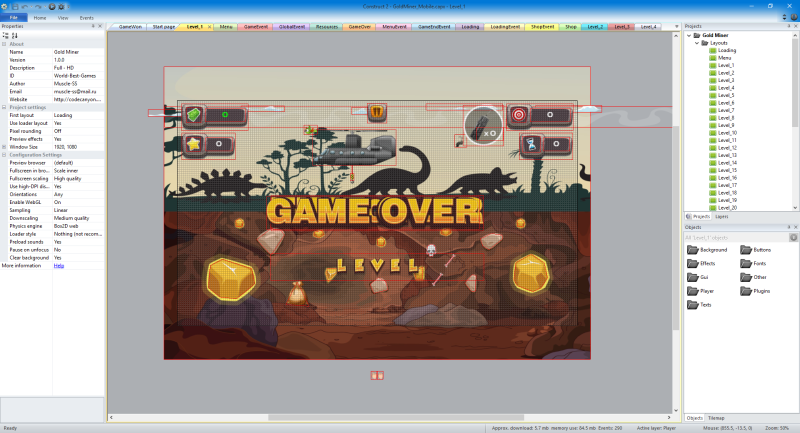Viewport: 800px width, 433px height.
Task: Open the tab list dropdown arrow
Action: pyautogui.click(x=677, y=27)
